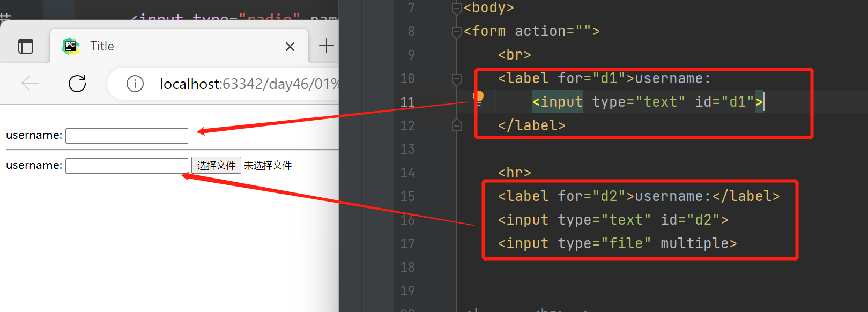The image size is (868, 312).
Task: Open the tab actions sidebar icon
Action: (26, 46)
